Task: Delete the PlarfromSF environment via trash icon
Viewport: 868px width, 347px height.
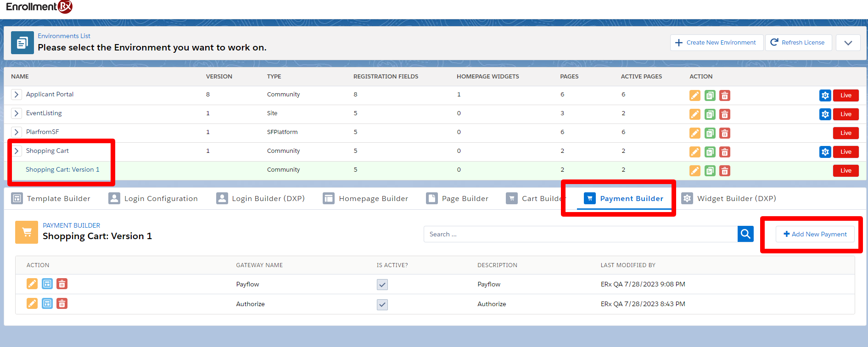Action: (x=724, y=133)
